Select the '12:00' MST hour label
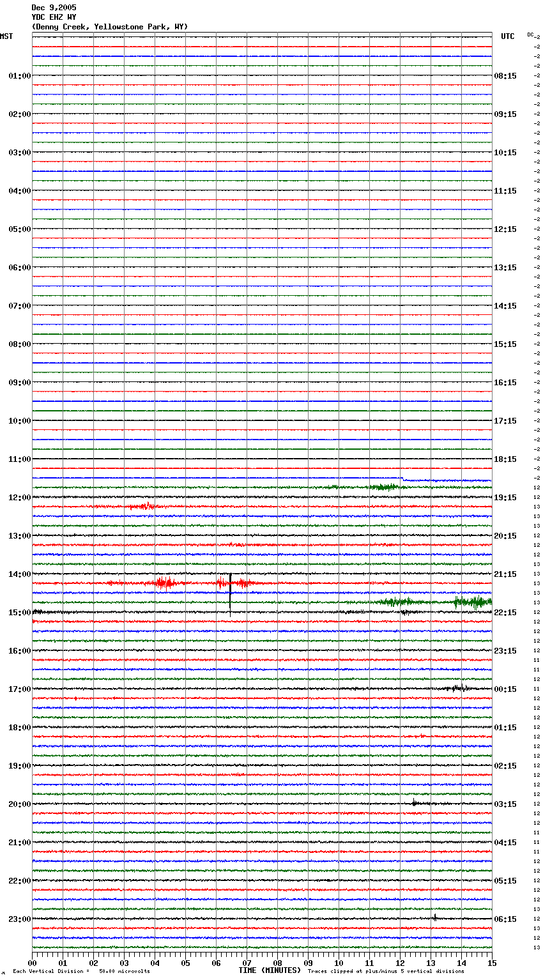Image resolution: width=543 pixels, height=980 pixels. tap(20, 498)
